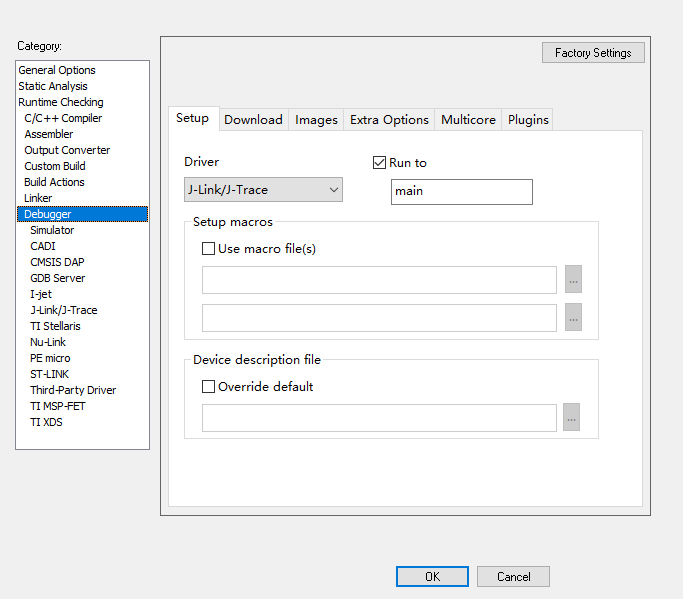Choose ST-LINK in category list
Image resolution: width=683 pixels, height=599 pixels.
[50, 374]
